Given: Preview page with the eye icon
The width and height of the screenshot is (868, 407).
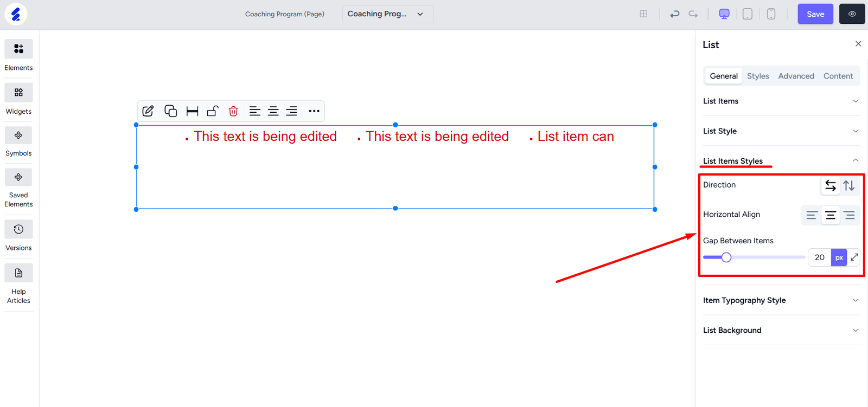Looking at the screenshot, I should click(x=852, y=14).
